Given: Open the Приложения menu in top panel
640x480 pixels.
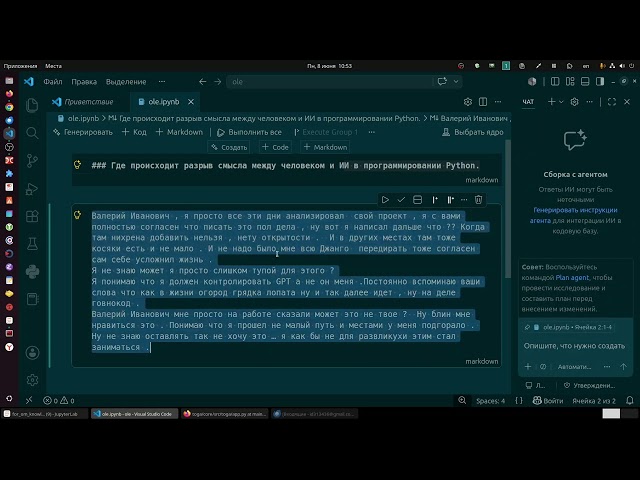Looking at the screenshot, I should coord(20,66).
